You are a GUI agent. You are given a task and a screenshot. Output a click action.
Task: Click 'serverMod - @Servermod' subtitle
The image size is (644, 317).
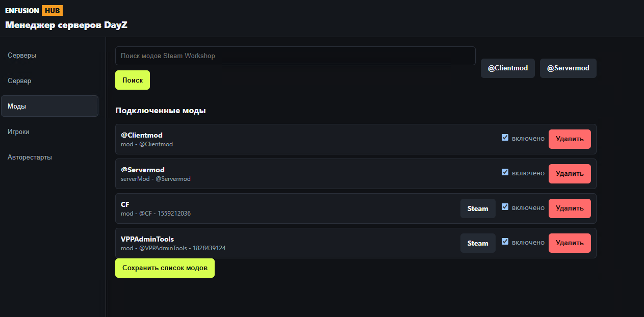click(156, 179)
